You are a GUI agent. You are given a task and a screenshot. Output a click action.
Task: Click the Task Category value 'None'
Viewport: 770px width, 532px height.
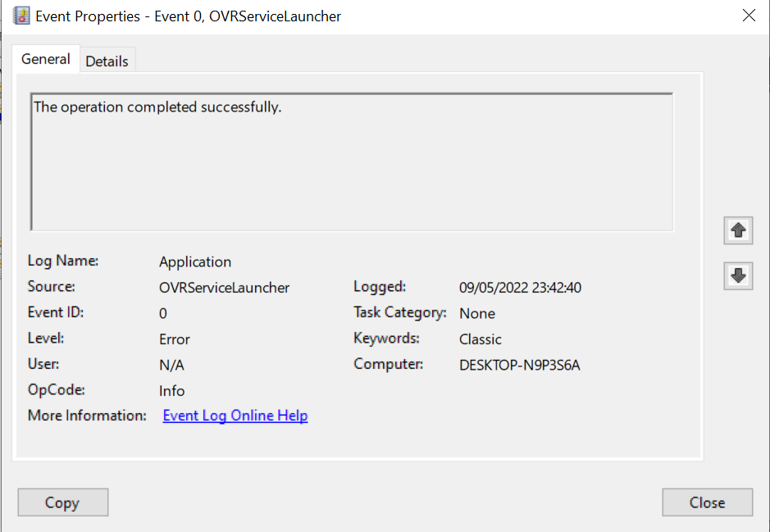click(x=476, y=314)
